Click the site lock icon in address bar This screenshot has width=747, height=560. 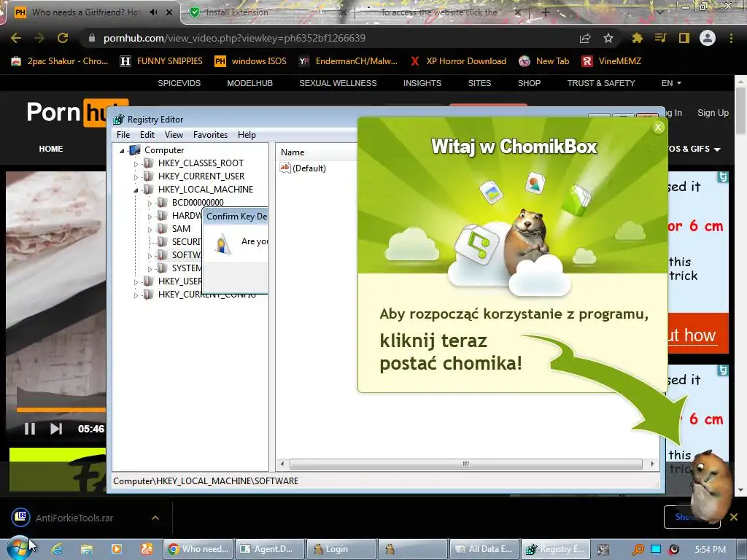click(x=92, y=38)
